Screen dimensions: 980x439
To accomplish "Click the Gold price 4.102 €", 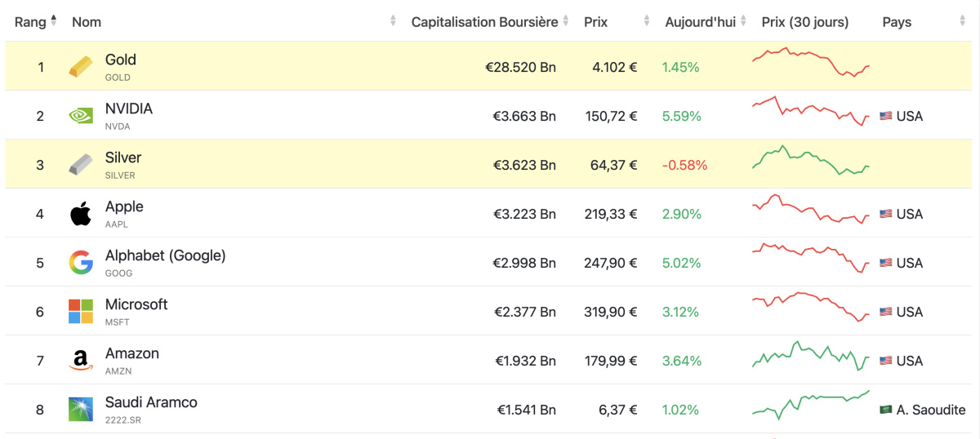I will (x=615, y=67).
